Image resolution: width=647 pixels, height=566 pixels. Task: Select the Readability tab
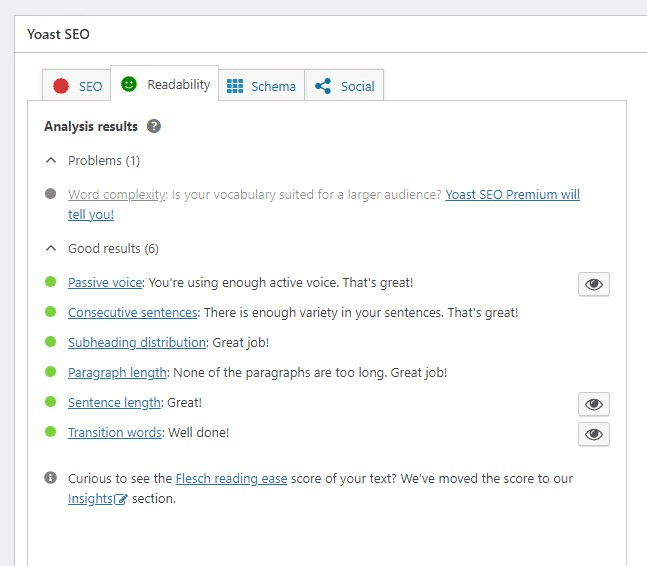click(x=165, y=84)
